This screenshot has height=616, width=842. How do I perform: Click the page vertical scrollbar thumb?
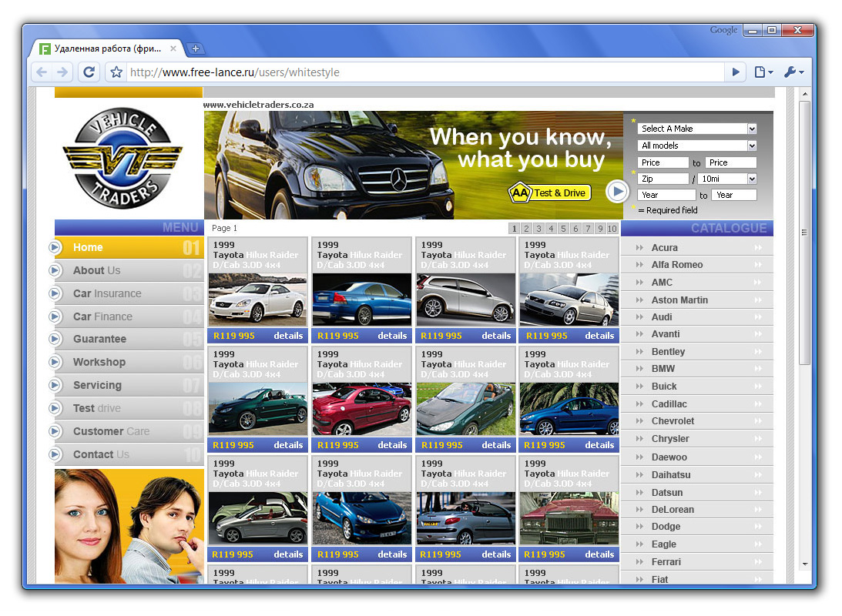click(804, 233)
